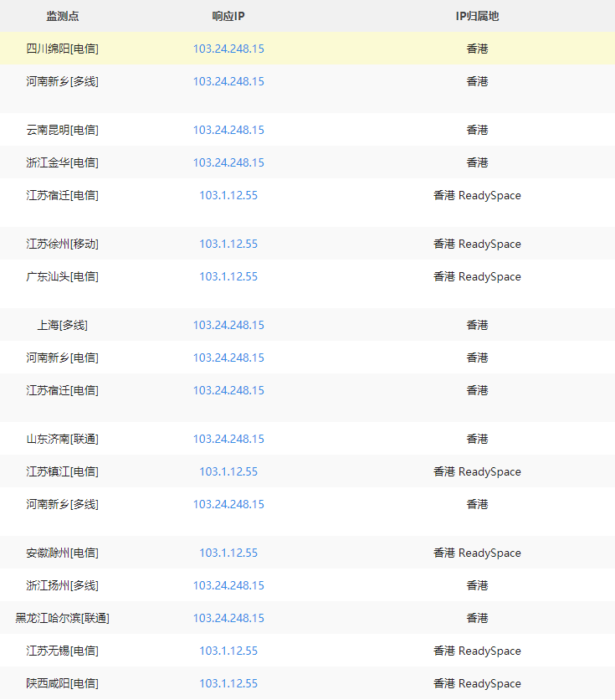Select the IP归属地 column header
The height and width of the screenshot is (700, 615).
point(477,16)
